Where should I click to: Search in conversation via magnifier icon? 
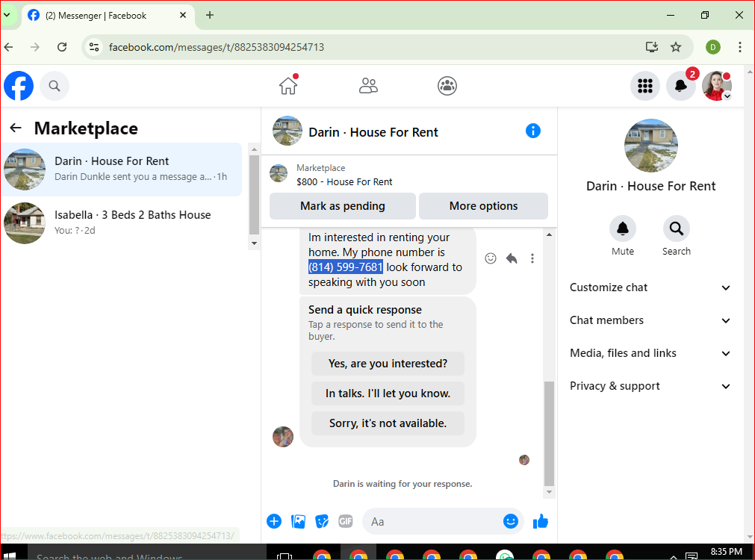[676, 228]
